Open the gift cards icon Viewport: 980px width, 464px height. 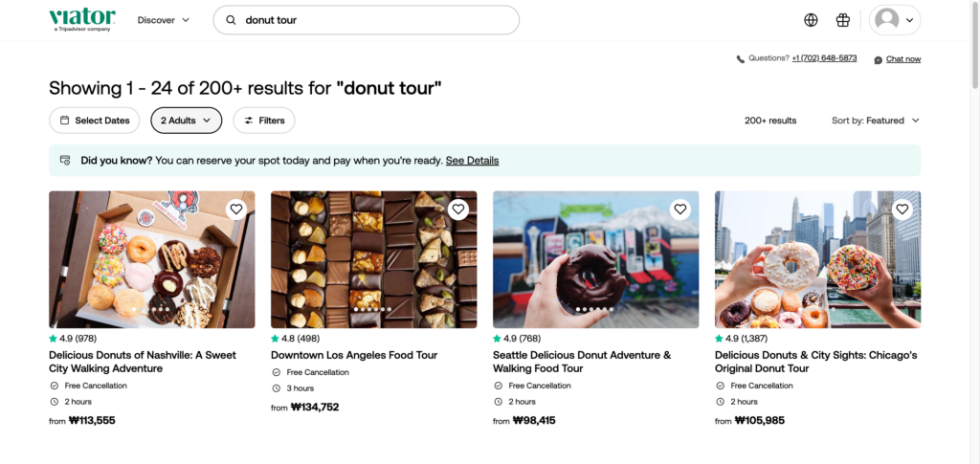point(842,20)
